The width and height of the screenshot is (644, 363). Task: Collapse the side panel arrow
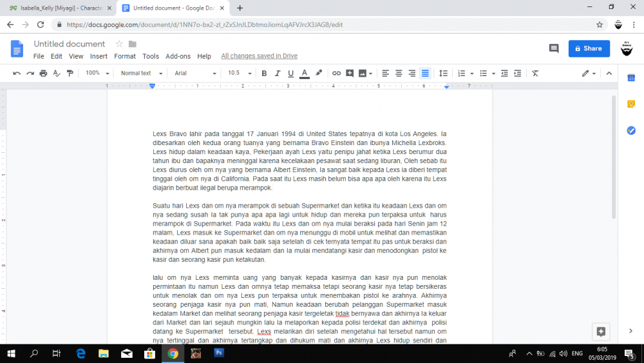coord(631,331)
